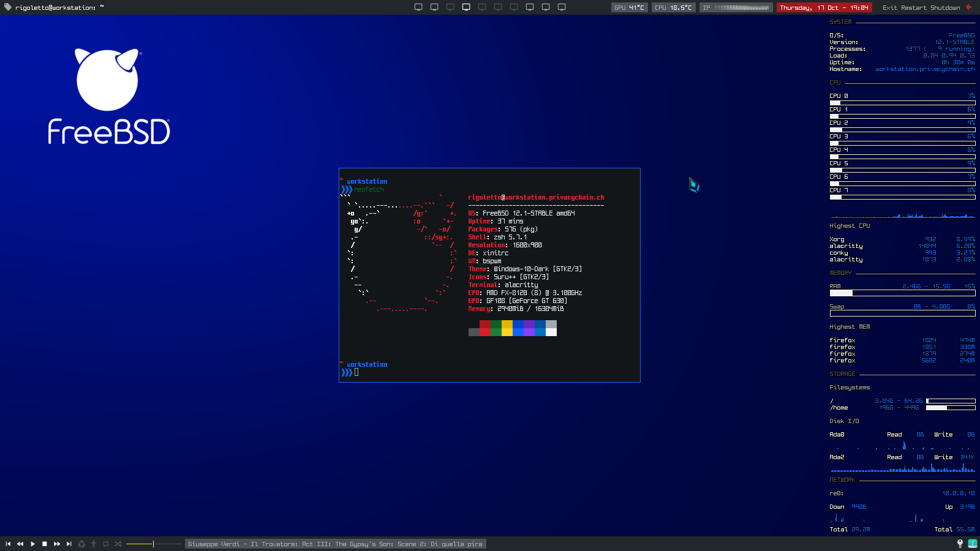
Task: Click the recycle icon in music bar
Action: tap(81, 544)
